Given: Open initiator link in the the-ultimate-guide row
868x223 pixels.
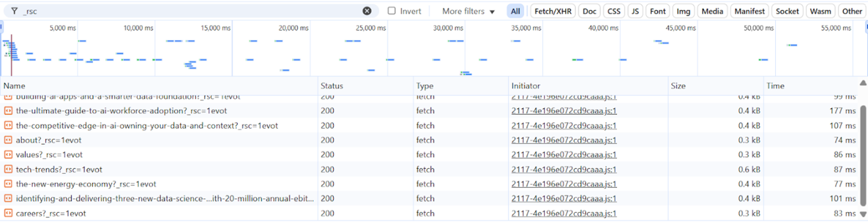Looking at the screenshot, I should [564, 111].
